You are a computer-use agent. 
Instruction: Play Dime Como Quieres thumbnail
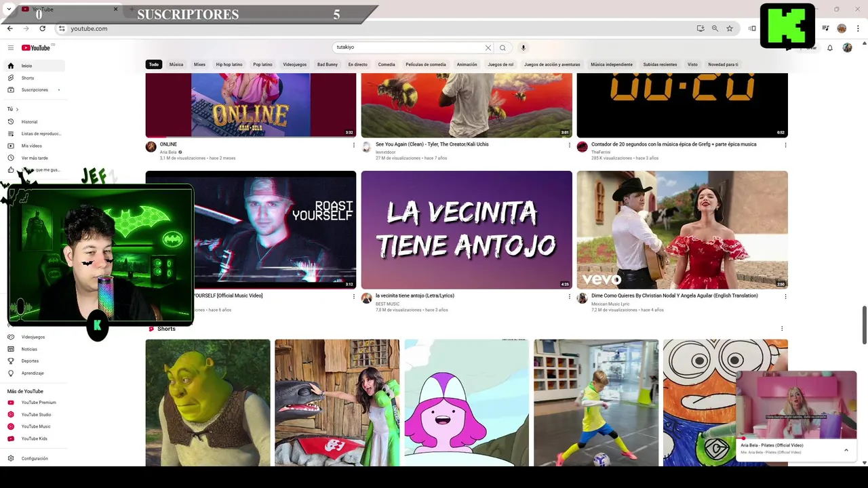[682, 230]
